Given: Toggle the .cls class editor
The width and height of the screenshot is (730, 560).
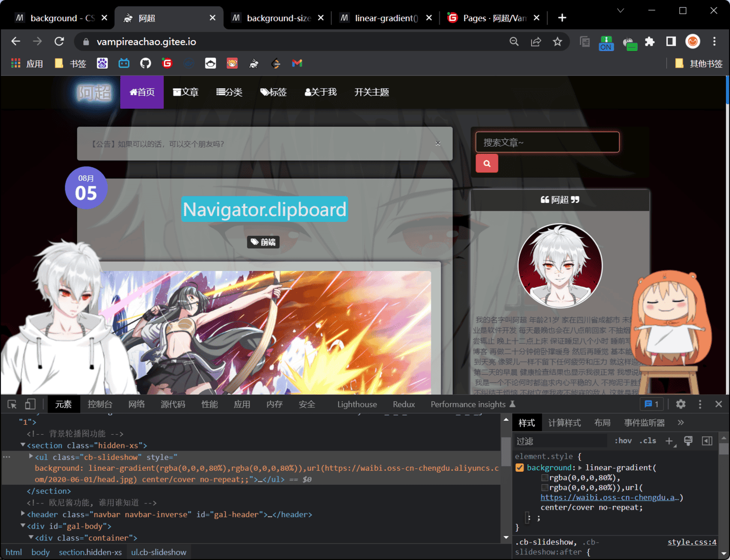Looking at the screenshot, I should point(648,441).
